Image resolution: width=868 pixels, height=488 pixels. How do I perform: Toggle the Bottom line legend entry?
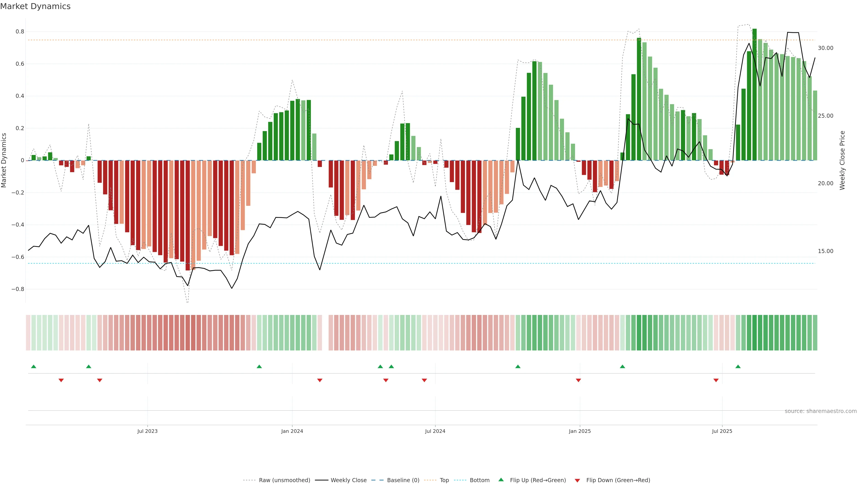(x=479, y=480)
